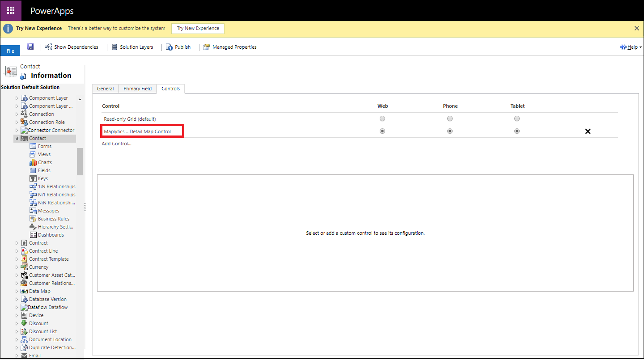The height and width of the screenshot is (360, 644).
Task: Click the Discount List entity icon
Action: pos(24,331)
